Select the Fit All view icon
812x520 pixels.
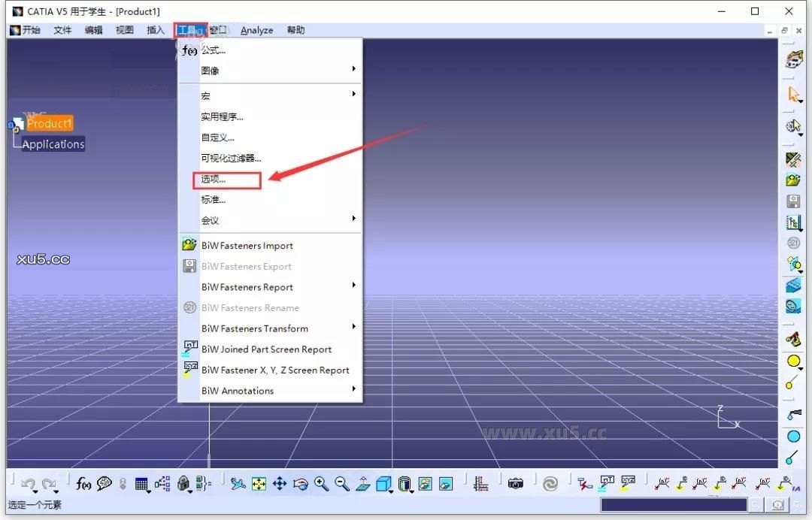pyautogui.click(x=259, y=483)
